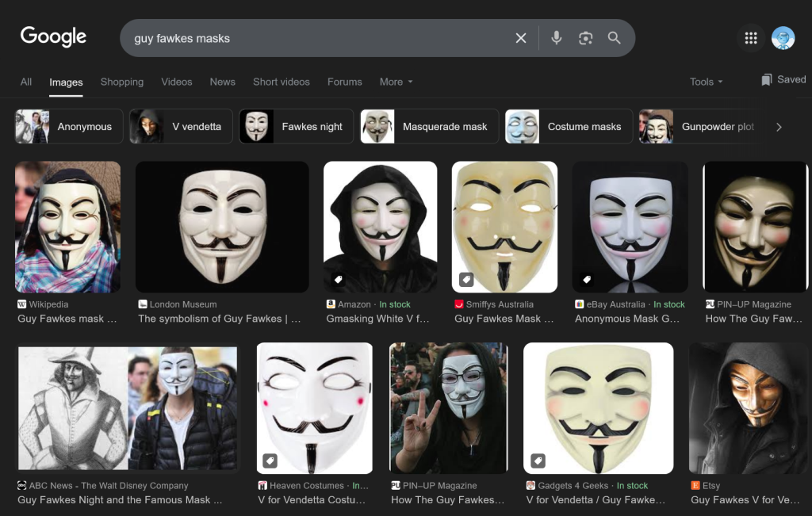This screenshot has height=516, width=812.
Task: Open the Tools filter dropdown
Action: click(x=706, y=82)
